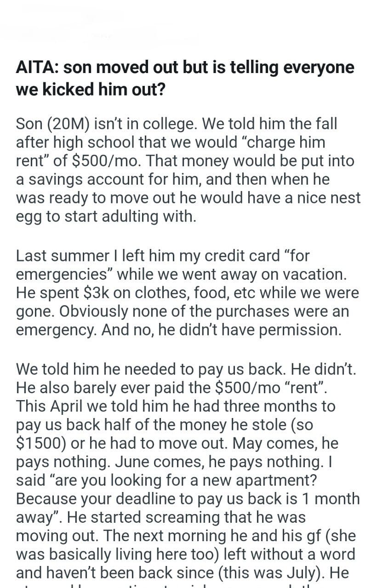Click the word "AITA:" in the title
The image size is (377, 588).
[x=37, y=68]
